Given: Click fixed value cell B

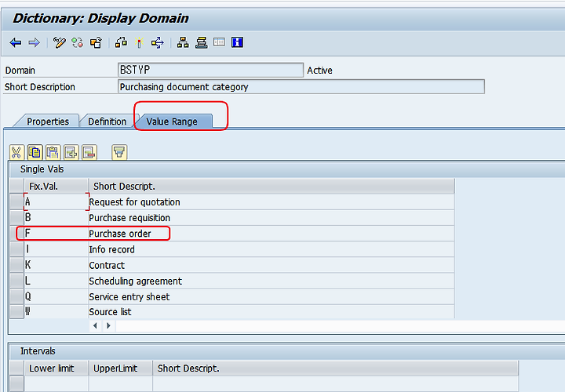Looking at the screenshot, I should [x=56, y=218].
